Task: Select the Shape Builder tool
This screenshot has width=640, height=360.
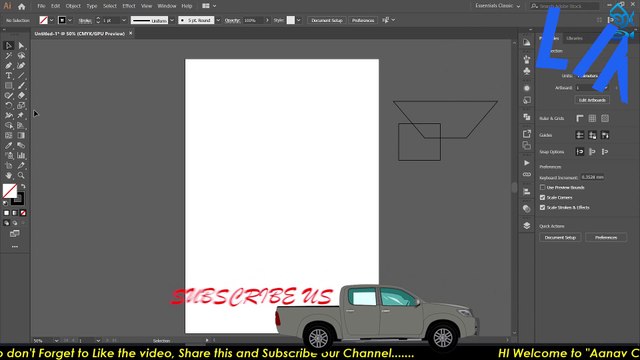Action: 9,125
